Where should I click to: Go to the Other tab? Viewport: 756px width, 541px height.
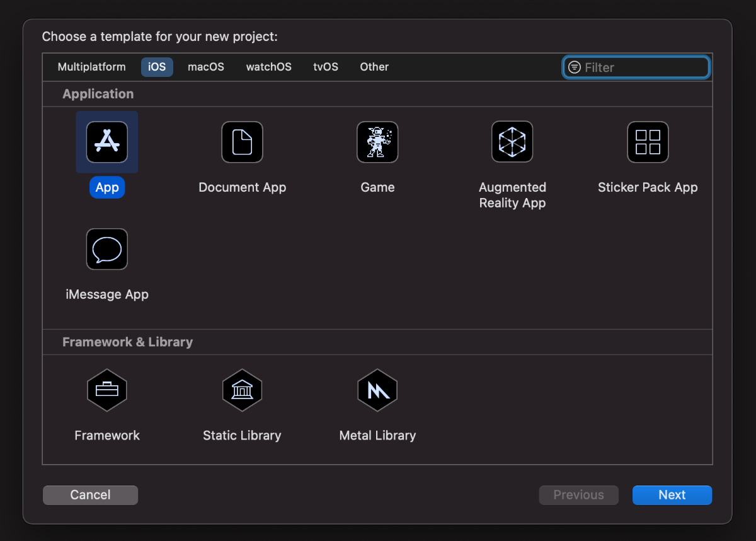pyautogui.click(x=374, y=67)
